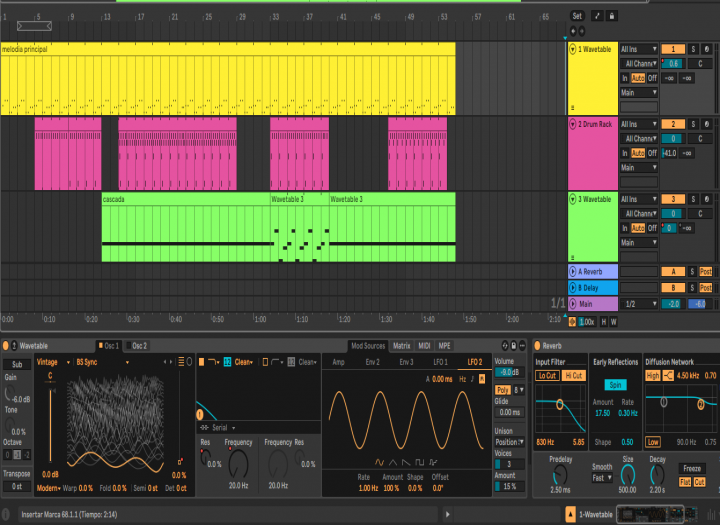The image size is (720, 525).
Task: Click the Sub oscillator button
Action: pyautogui.click(x=15, y=365)
